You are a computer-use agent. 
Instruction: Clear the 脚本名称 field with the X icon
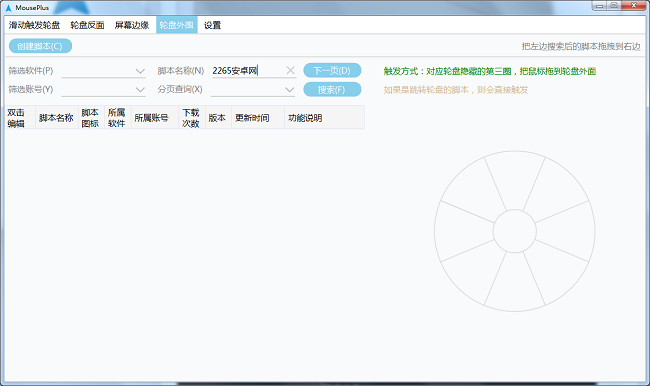pyautogui.click(x=291, y=70)
